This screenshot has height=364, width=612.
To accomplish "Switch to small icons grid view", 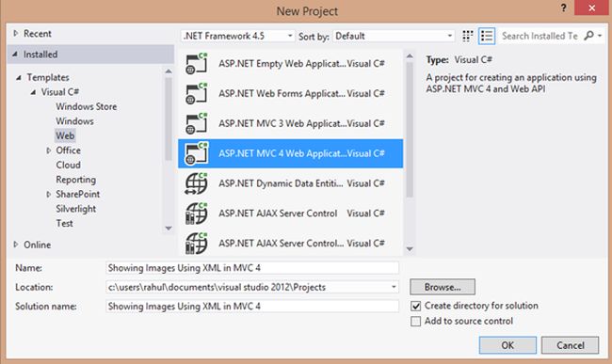I will click(468, 36).
